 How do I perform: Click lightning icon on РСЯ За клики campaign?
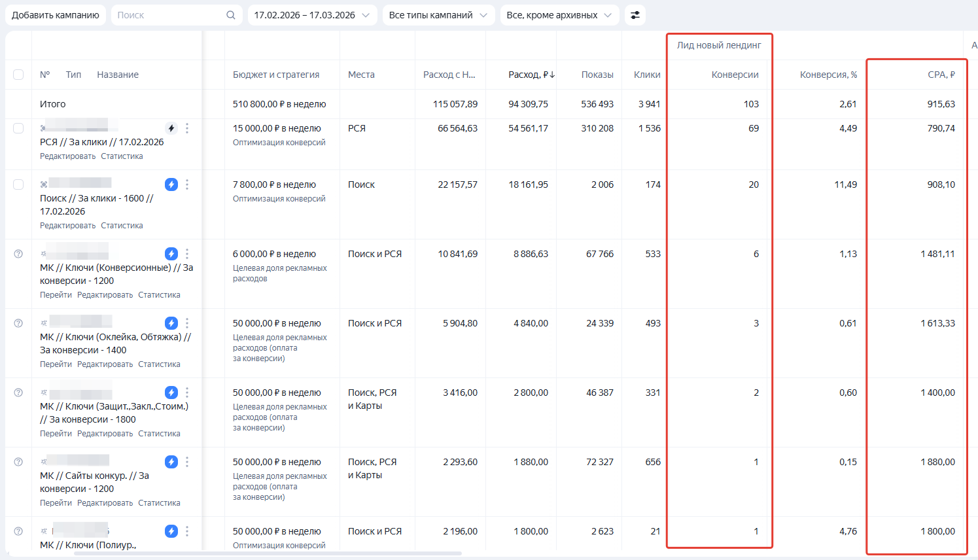pos(171,128)
